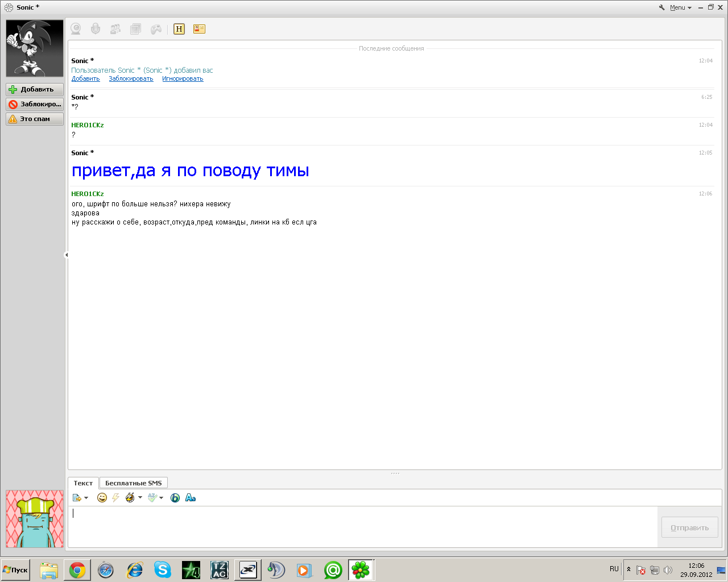The image size is (728, 582).
Task: Click the ICQ flower taskbar icon
Action: (x=361, y=570)
